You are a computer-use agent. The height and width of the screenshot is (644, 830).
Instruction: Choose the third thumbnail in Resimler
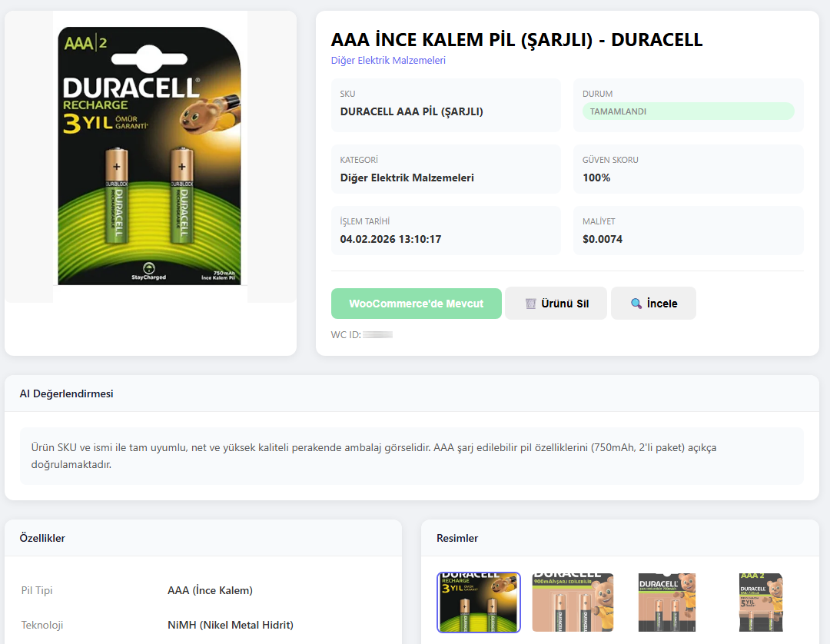point(667,602)
